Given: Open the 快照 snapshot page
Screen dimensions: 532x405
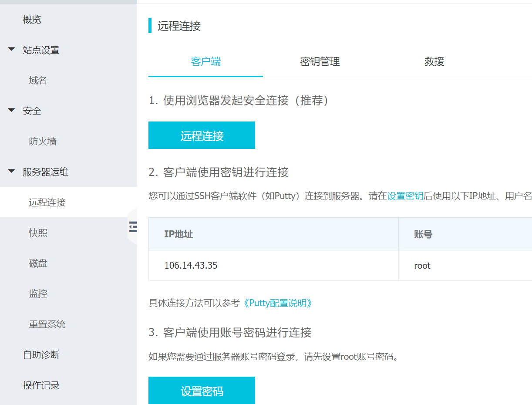Looking at the screenshot, I should tap(38, 233).
